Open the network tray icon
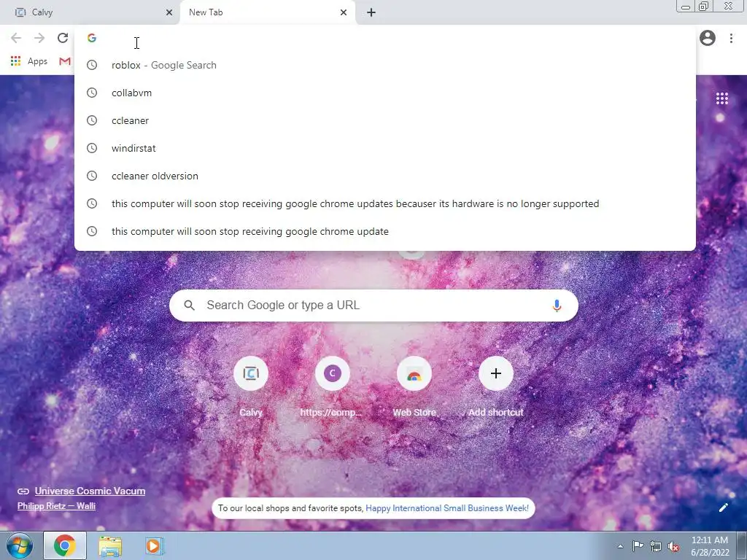The width and height of the screenshot is (747, 560). (656, 547)
